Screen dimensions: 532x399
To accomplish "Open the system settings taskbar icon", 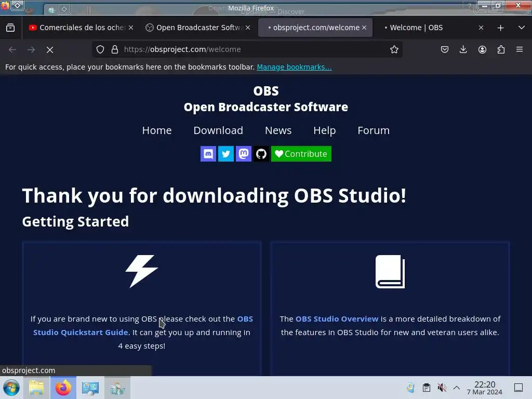I will pos(90,388).
